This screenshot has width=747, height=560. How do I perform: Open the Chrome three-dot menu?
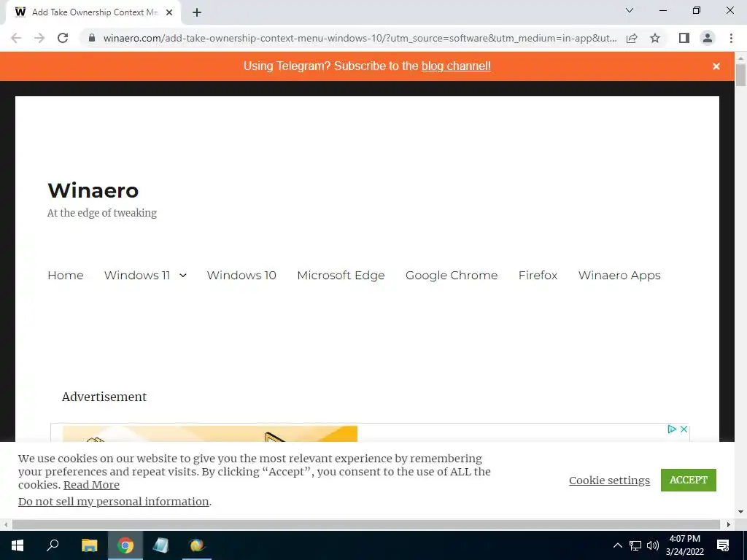tap(731, 38)
